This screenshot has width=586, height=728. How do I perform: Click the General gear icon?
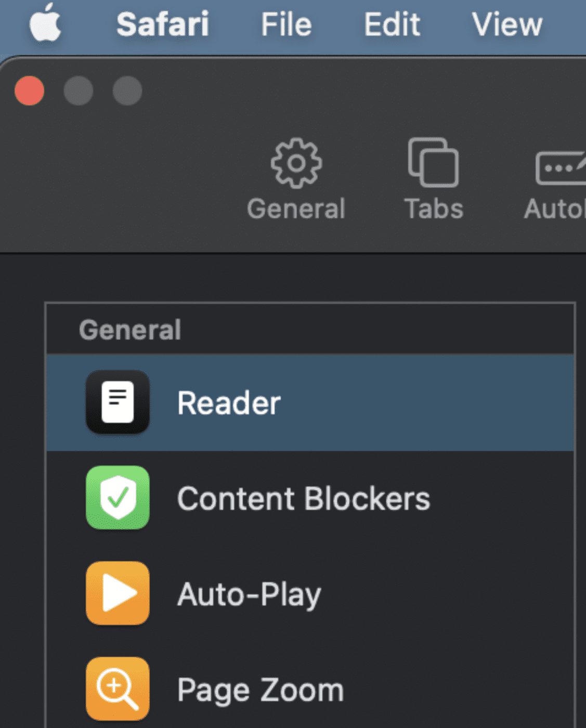296,163
